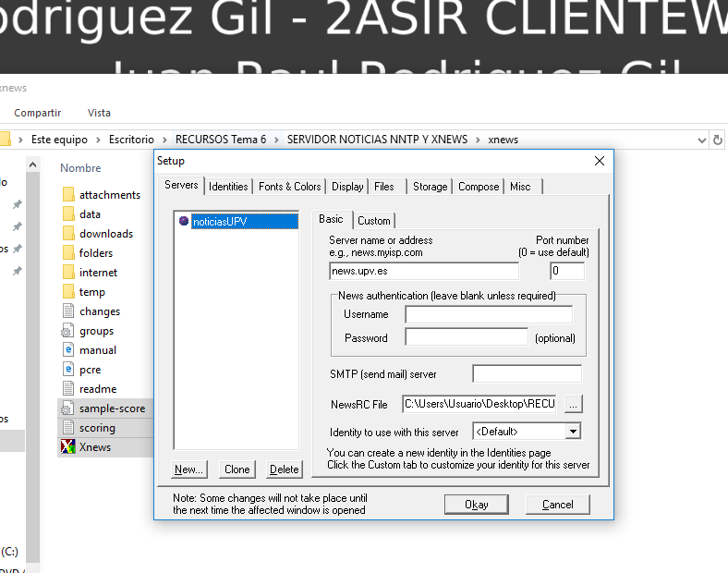Viewport: 728px width, 573px height.
Task: Focus the NewsRC File path field
Action: 479,404
